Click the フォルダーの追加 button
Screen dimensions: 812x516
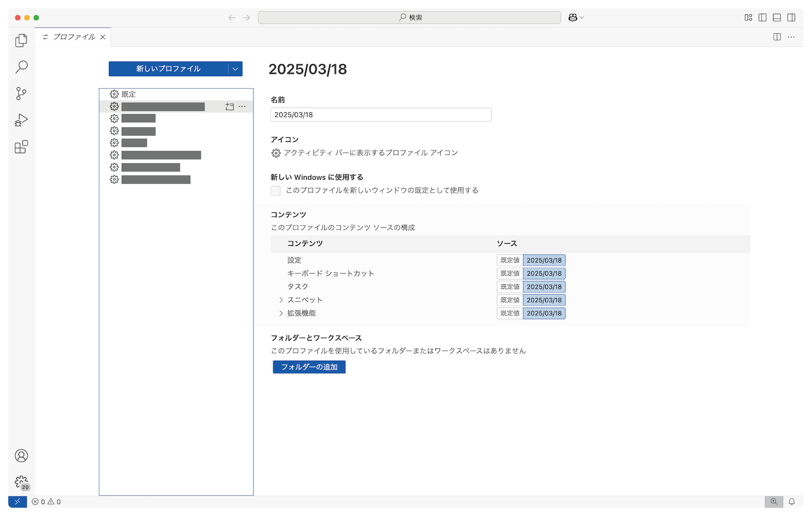tap(309, 367)
